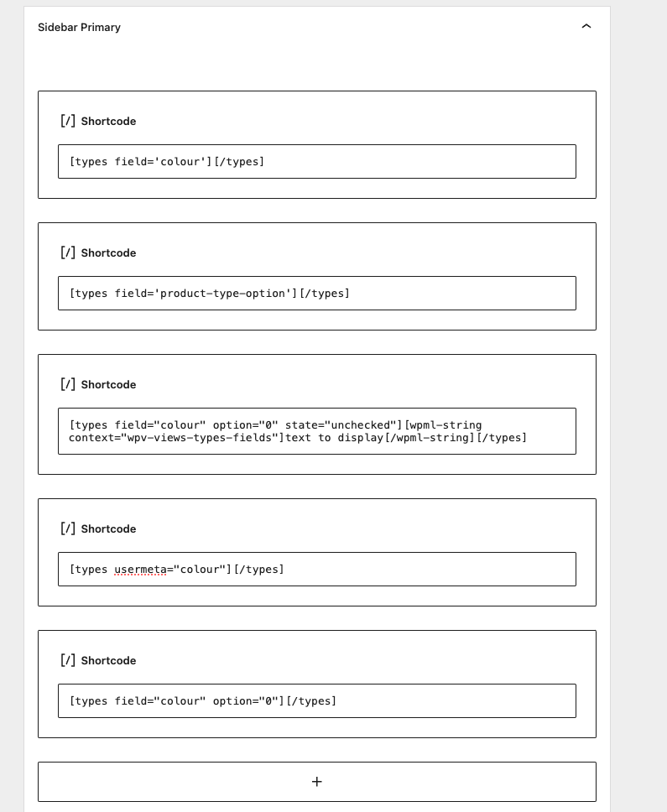Add a new block with the plus button
667x812 pixels.
[316, 782]
